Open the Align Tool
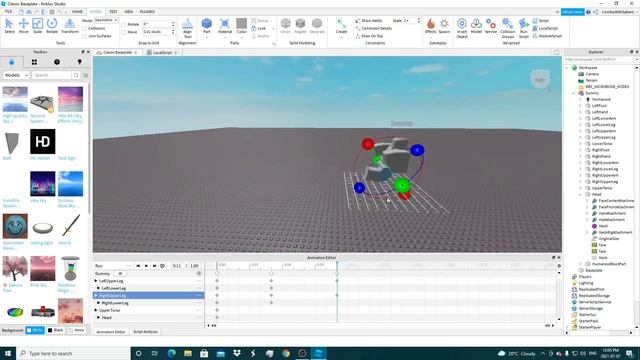Viewport: 640px width, 360px height. tap(187, 28)
